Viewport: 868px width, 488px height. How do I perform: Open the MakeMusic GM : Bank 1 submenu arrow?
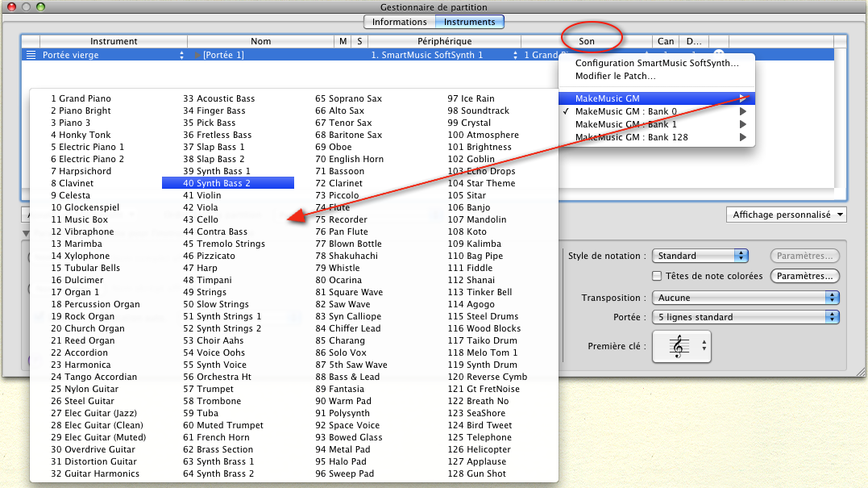click(742, 125)
